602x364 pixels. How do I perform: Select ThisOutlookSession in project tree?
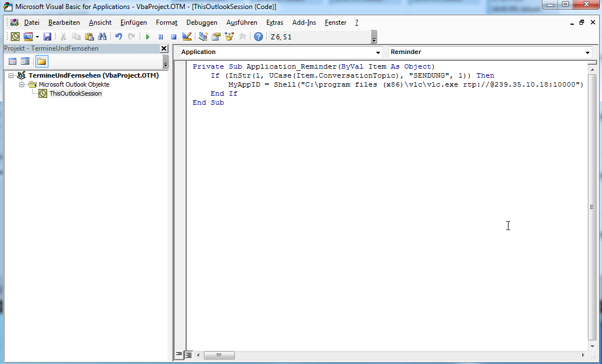[75, 93]
